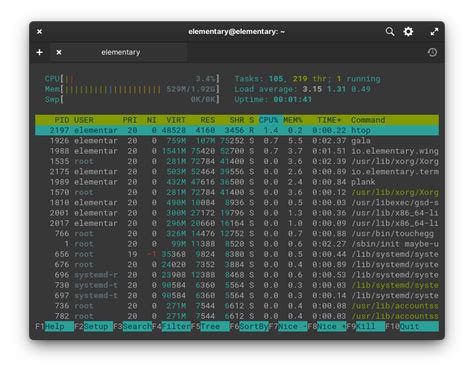Select the plank process row
474x377 pixels.
(x=237, y=182)
